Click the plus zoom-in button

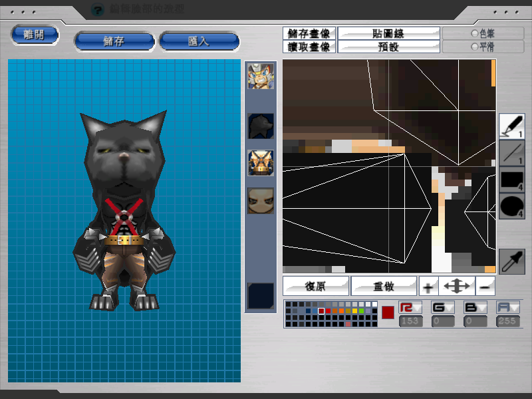tap(428, 287)
